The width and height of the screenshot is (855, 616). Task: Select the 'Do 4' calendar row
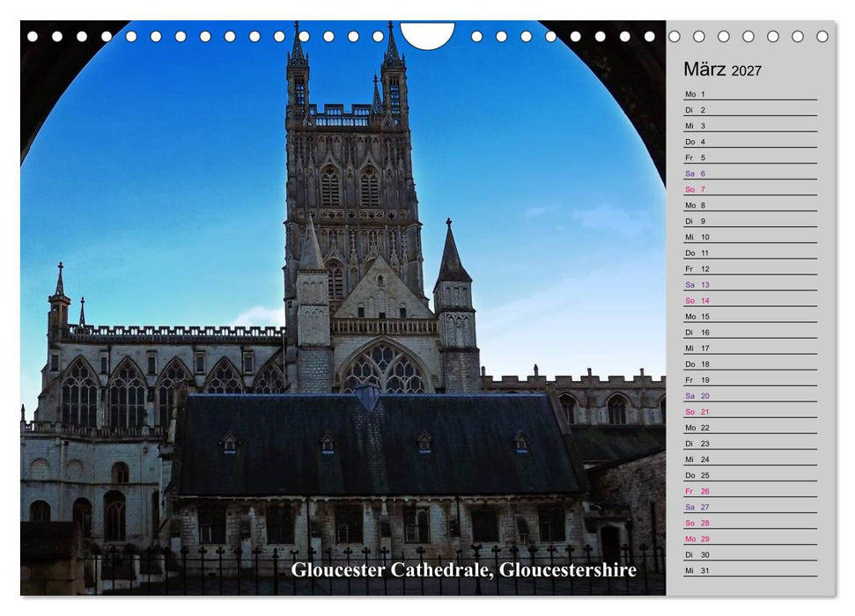point(750,142)
